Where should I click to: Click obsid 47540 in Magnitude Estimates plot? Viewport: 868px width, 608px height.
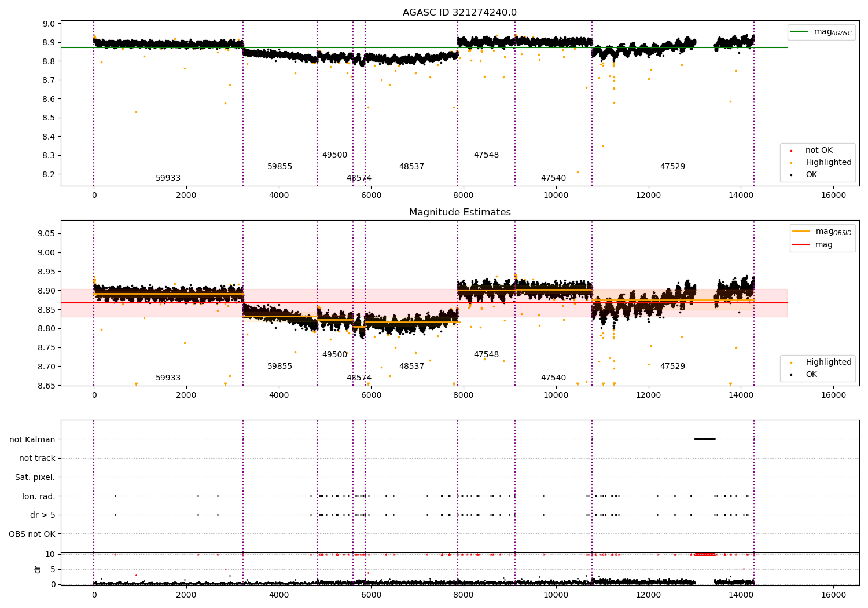pyautogui.click(x=553, y=378)
